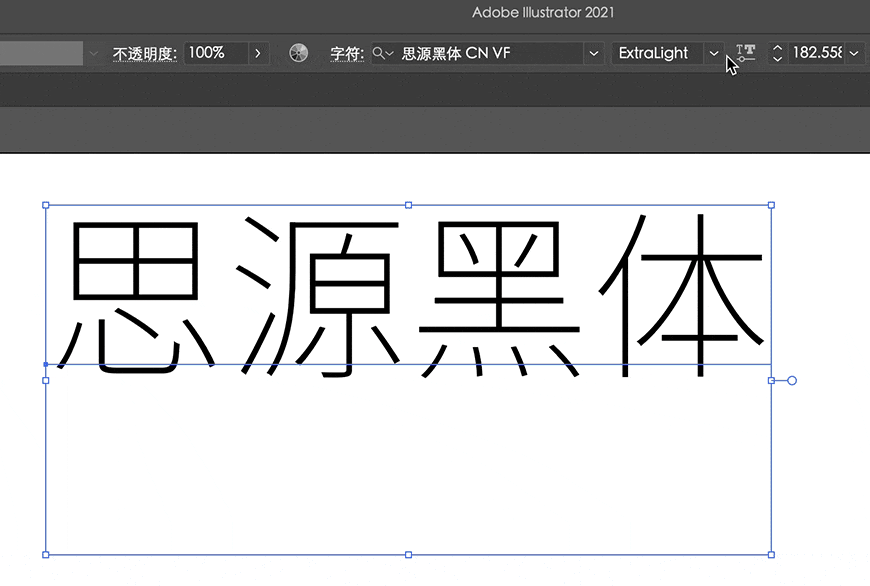The image size is (870, 586).
Task: Expand the fill swatch dropdown chevron
Action: (93, 53)
